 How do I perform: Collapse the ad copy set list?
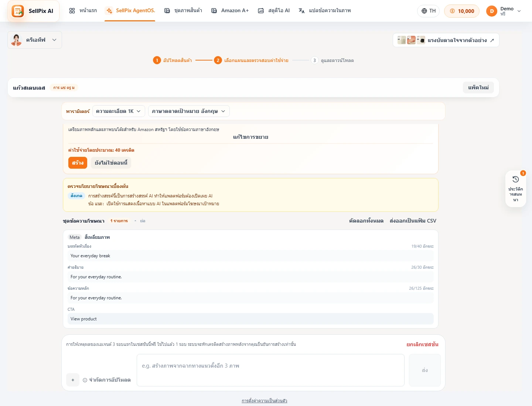point(140,221)
